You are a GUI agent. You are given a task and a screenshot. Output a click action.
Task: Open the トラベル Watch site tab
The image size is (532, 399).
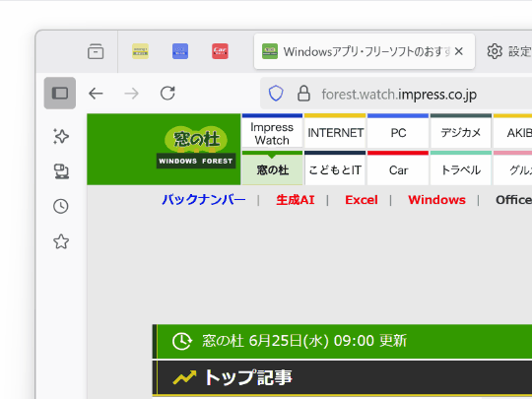point(461,168)
